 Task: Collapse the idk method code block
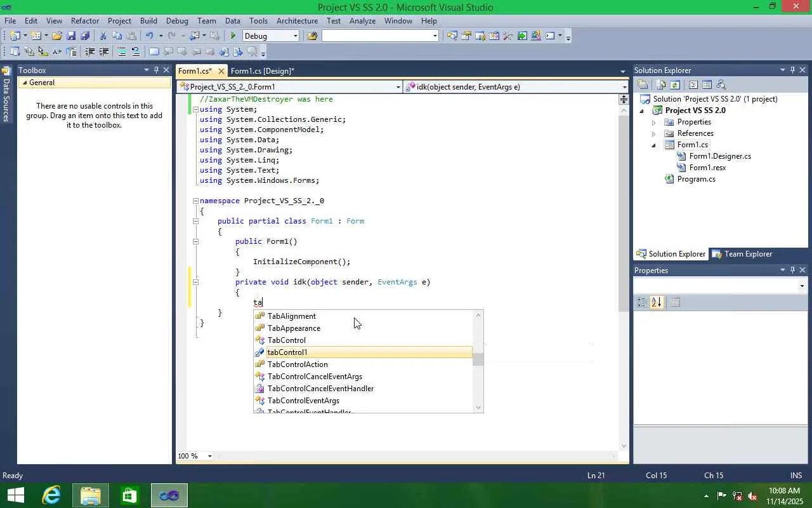195,282
